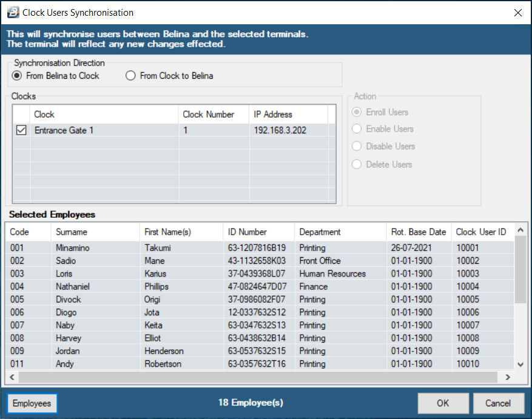Click employee code 006

point(17,312)
